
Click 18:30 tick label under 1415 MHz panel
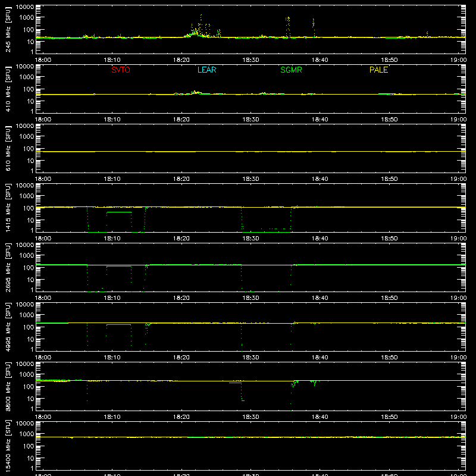click(250, 239)
